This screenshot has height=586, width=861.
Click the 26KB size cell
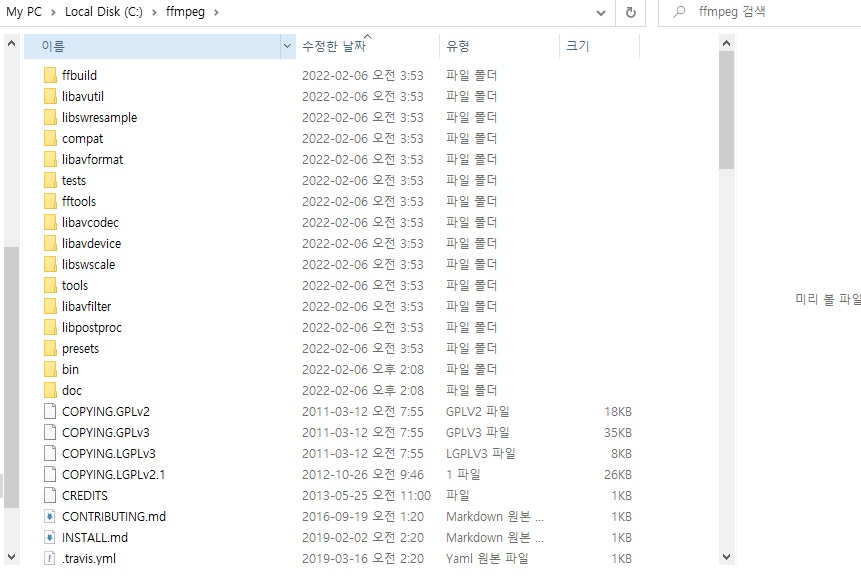[618, 475]
